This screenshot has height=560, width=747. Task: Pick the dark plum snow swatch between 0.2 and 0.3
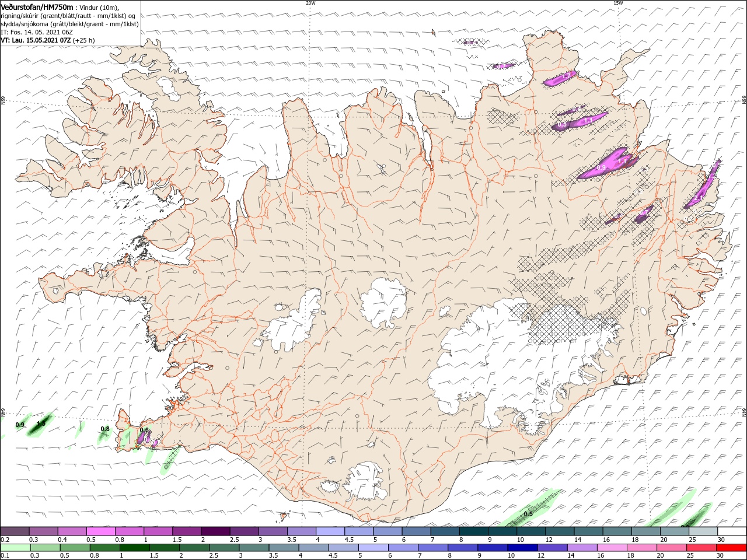pyautogui.click(x=15, y=531)
